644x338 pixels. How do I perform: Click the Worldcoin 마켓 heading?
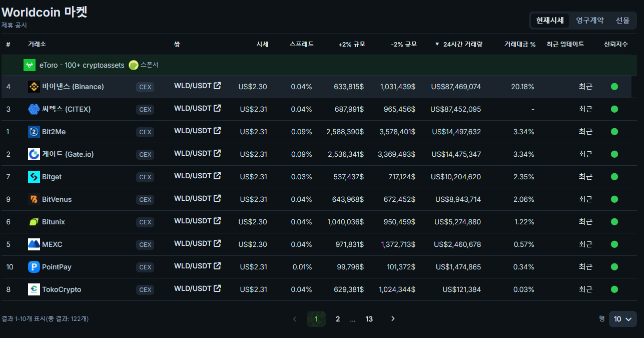45,12
